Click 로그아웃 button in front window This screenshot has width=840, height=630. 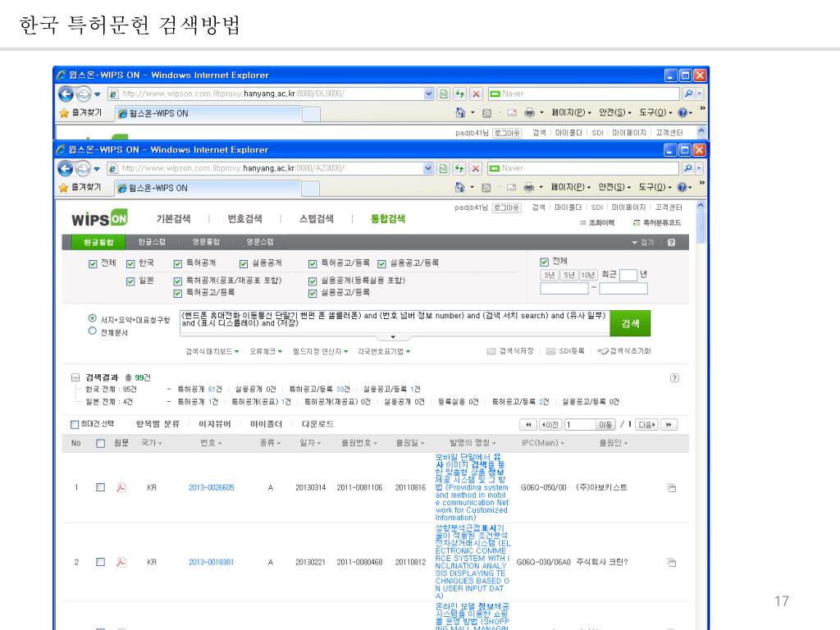[506, 208]
